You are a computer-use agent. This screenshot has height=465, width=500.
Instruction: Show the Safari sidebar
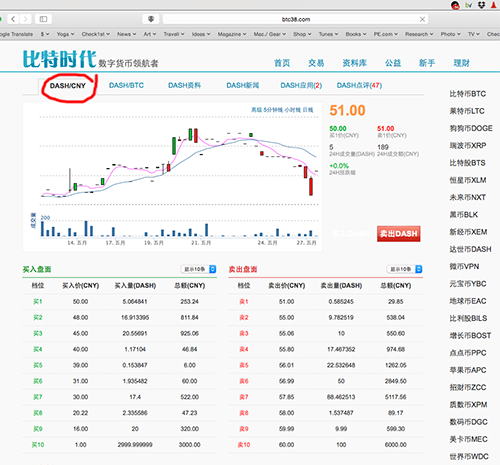(x=43, y=19)
